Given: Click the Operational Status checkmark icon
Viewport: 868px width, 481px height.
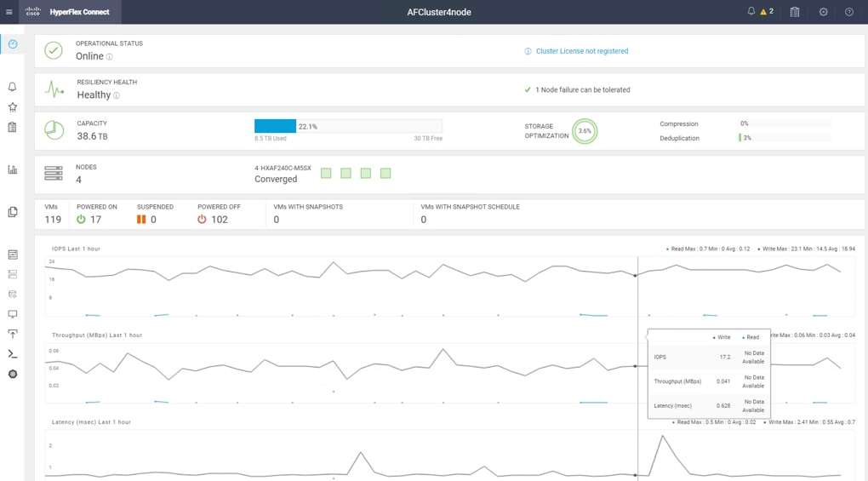Looking at the screenshot, I should point(54,51).
